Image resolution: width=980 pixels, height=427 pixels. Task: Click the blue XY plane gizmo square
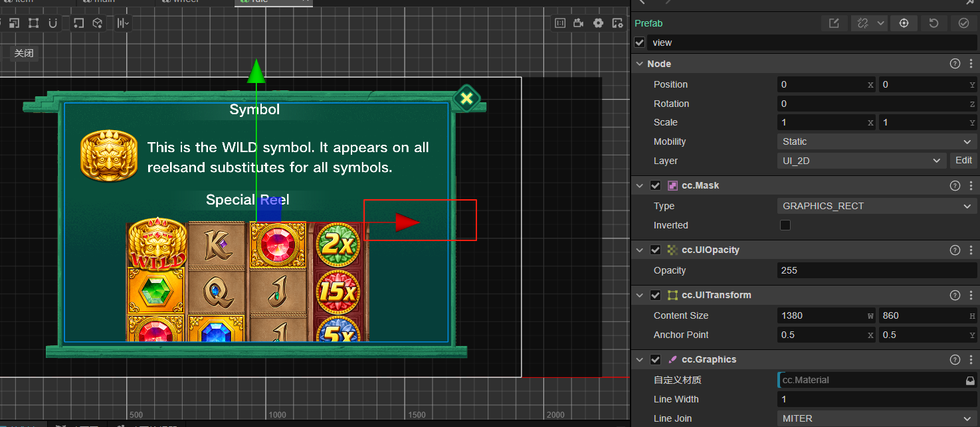click(x=269, y=209)
